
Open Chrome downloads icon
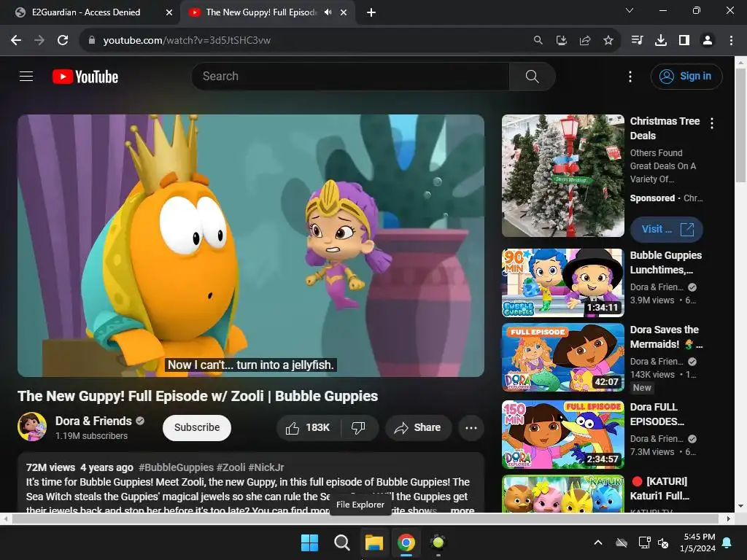(660, 41)
